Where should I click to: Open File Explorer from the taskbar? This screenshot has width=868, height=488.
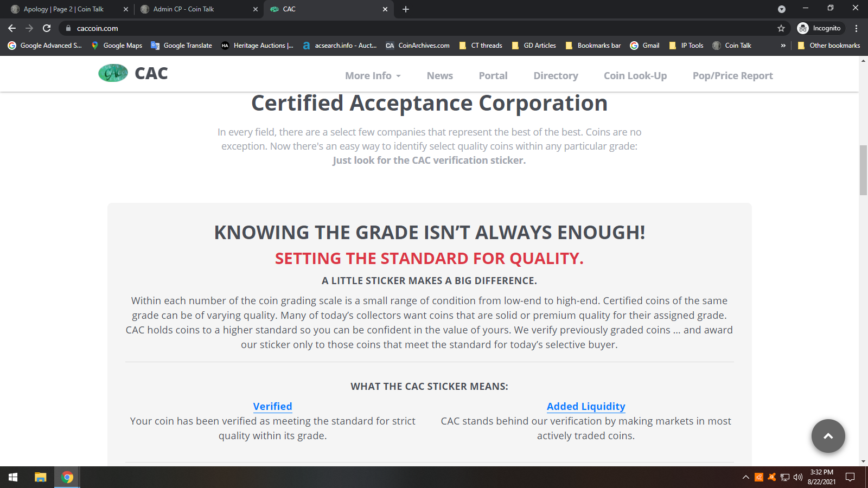(x=41, y=477)
